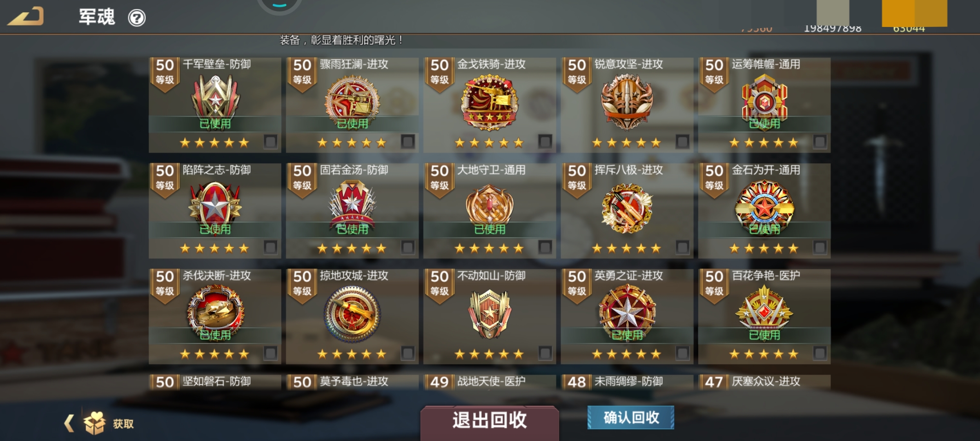Tick the checkbox for 大地守卫-通用
This screenshot has width=980, height=441.
point(545,247)
